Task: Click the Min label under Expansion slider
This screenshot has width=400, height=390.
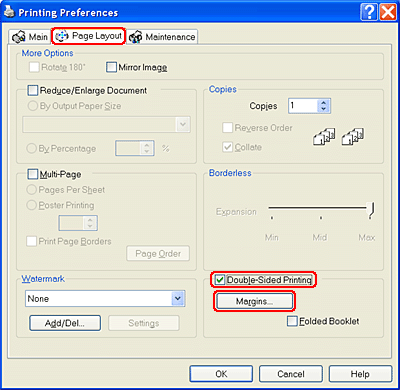Action: (x=272, y=237)
